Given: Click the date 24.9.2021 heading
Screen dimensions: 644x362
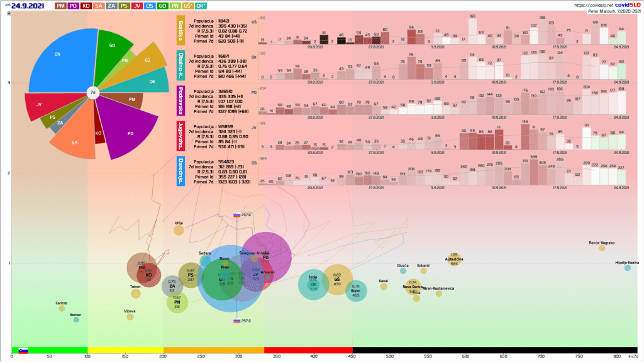Looking at the screenshot, I should [x=30, y=6].
